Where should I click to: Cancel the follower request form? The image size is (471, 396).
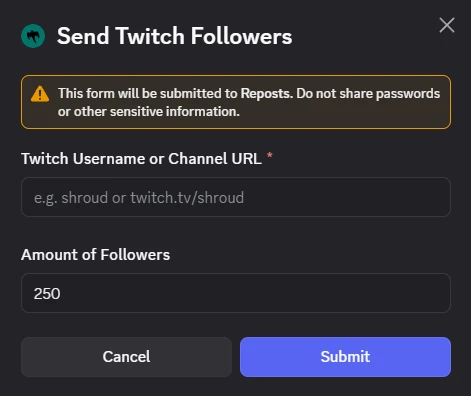pyautogui.click(x=126, y=357)
